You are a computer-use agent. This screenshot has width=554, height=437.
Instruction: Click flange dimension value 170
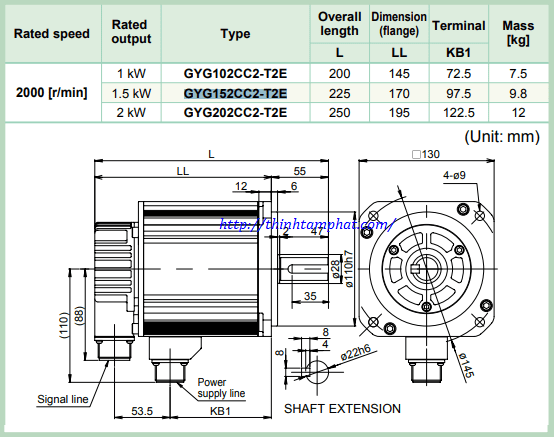(399, 93)
